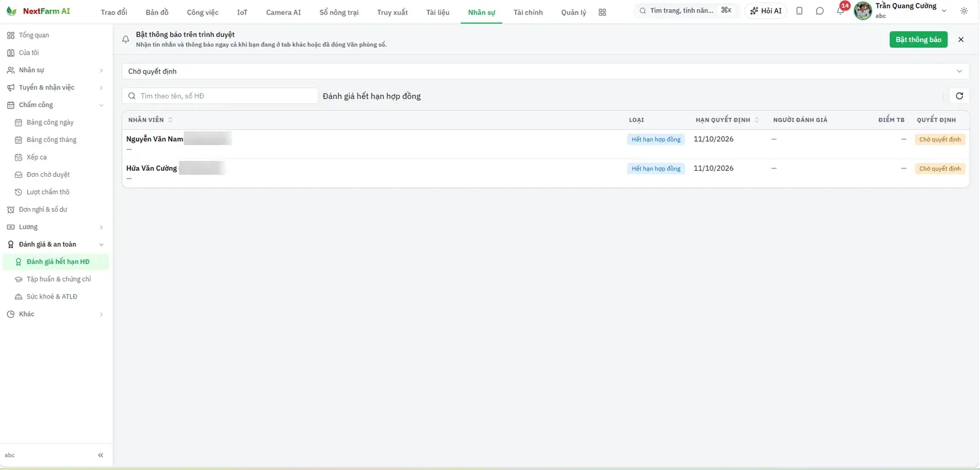Focus the Tìm theo tên, số HĐ field

[x=220, y=96]
